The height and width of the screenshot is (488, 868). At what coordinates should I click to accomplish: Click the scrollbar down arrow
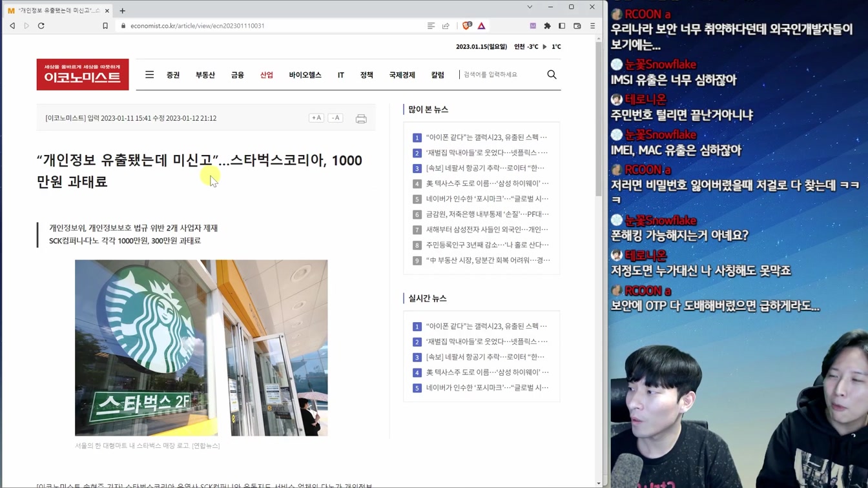599,483
